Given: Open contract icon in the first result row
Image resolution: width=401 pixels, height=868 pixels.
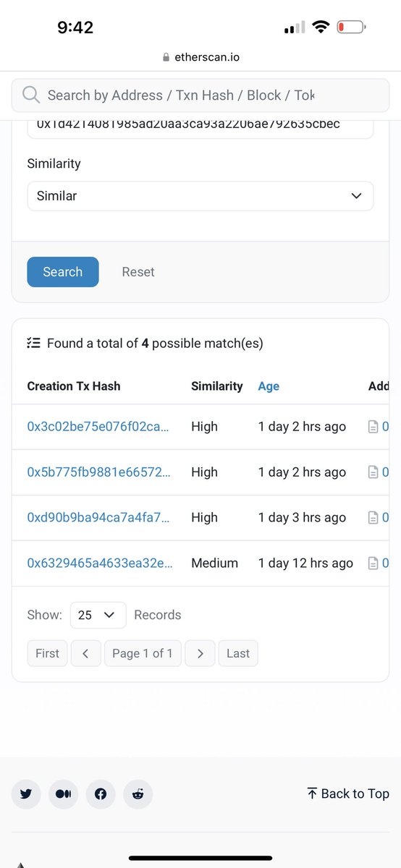Looking at the screenshot, I should 373,427.
